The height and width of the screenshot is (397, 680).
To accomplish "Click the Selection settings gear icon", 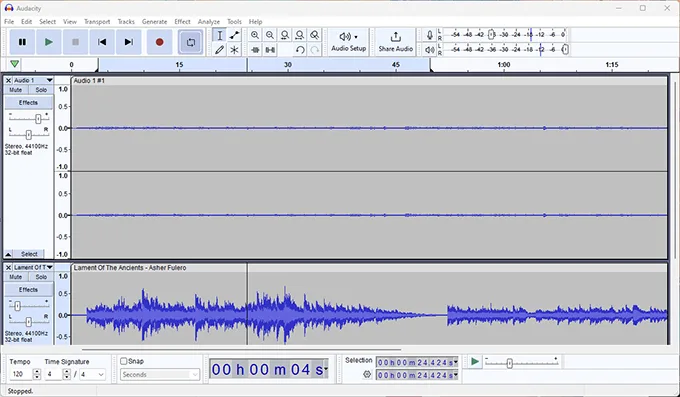I will click(x=367, y=374).
